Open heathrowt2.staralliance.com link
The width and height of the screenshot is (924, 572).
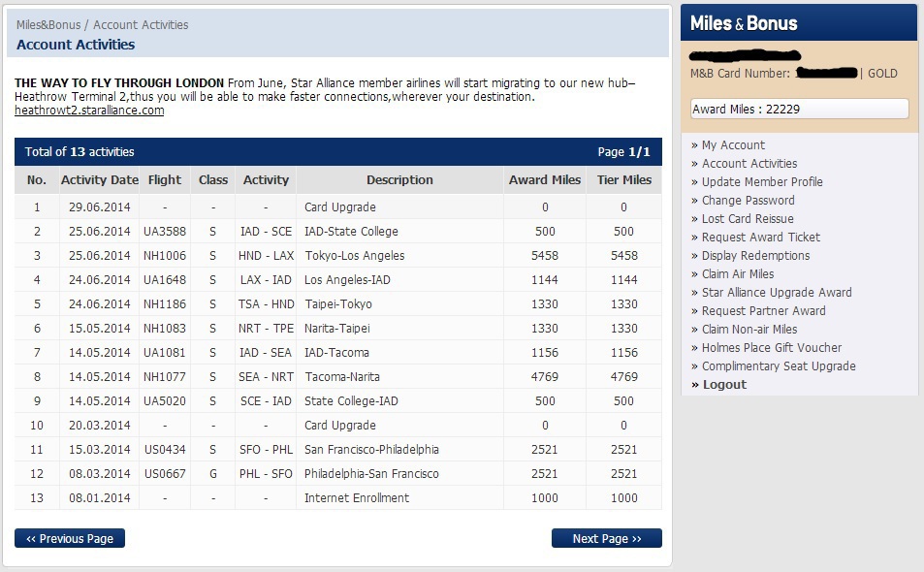[x=89, y=111]
